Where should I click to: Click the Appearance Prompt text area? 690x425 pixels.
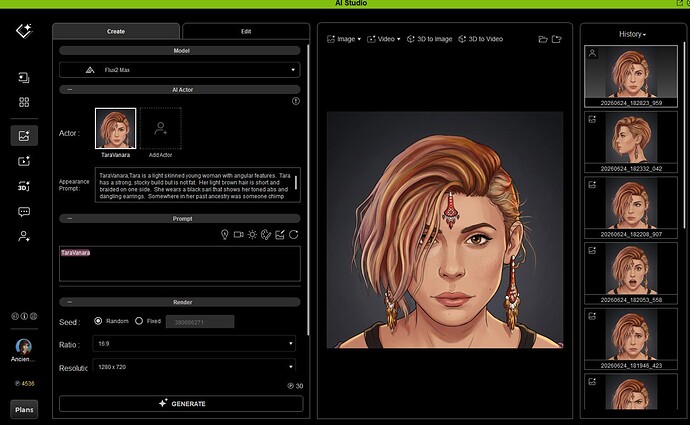tap(198, 185)
